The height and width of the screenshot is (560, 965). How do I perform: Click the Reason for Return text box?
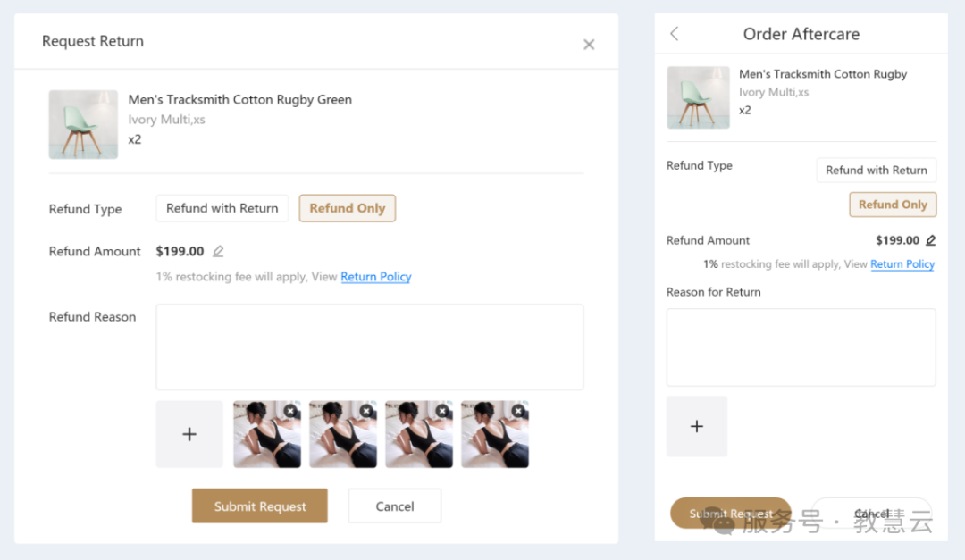801,347
